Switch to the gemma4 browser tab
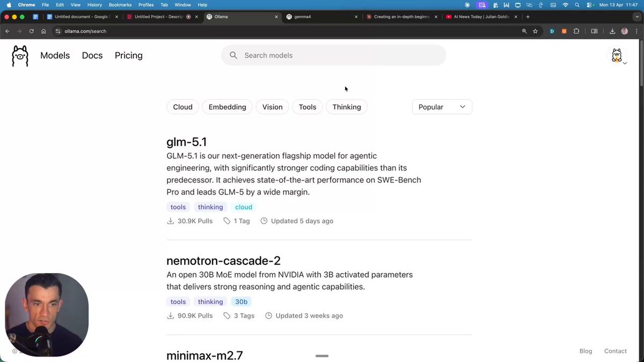Image resolution: width=644 pixels, height=362 pixels. [x=317, y=17]
